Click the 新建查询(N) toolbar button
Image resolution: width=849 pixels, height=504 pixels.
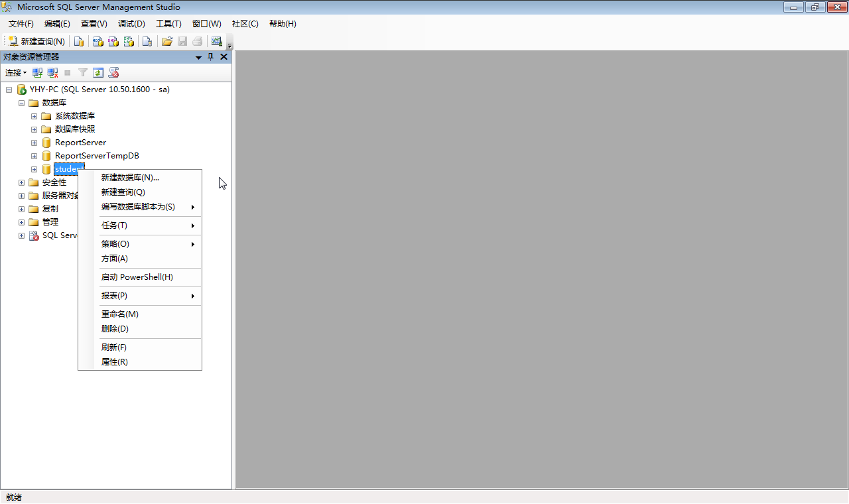click(x=36, y=41)
